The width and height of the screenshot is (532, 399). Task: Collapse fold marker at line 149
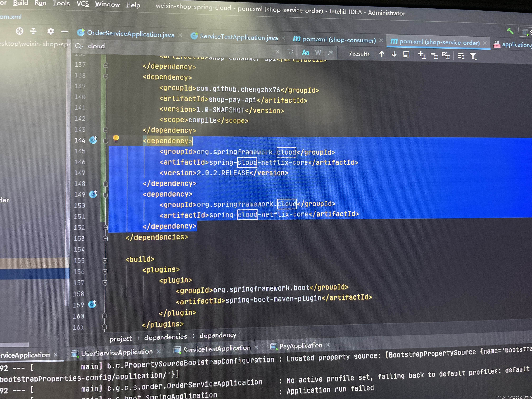click(105, 195)
